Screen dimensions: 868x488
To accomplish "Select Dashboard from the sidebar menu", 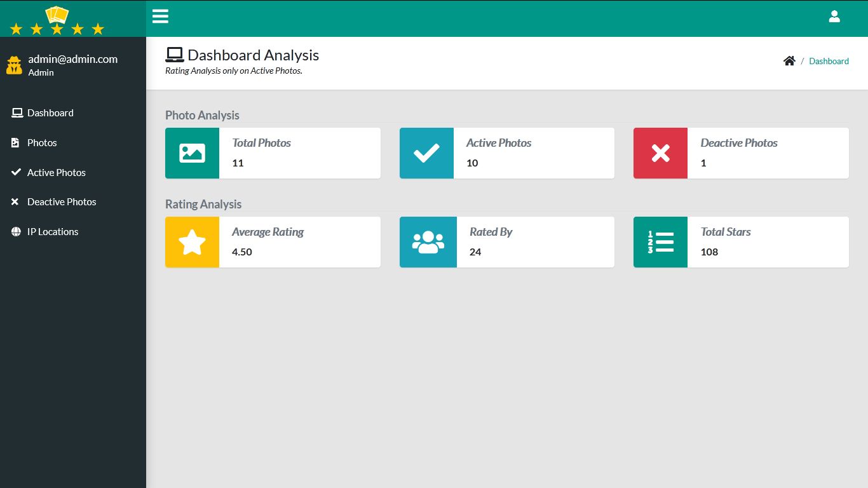I will [x=51, y=112].
